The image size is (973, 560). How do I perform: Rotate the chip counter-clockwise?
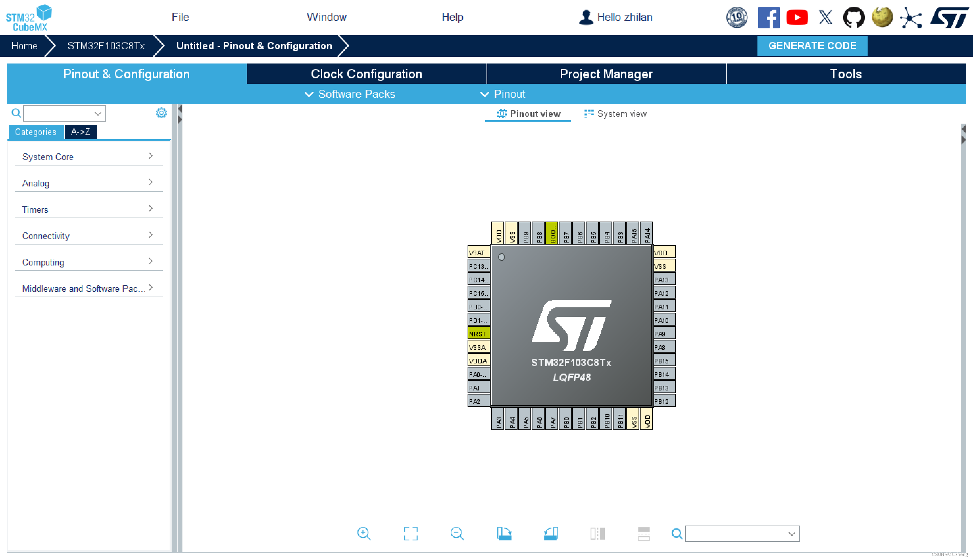551,533
